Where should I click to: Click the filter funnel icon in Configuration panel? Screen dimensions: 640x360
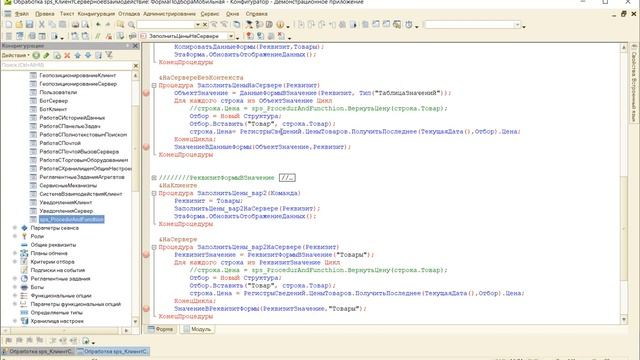109,55
